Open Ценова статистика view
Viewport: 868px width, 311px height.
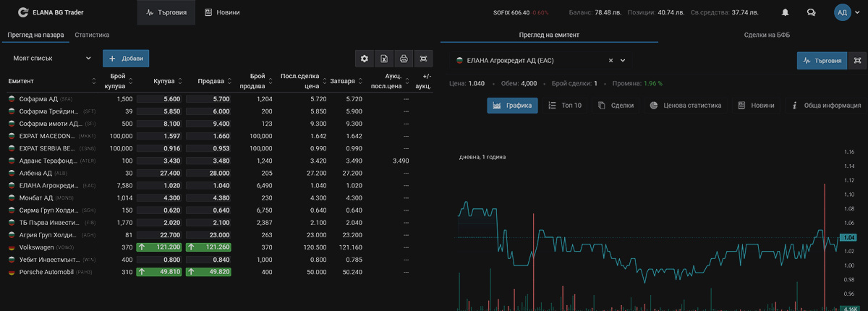(x=685, y=105)
